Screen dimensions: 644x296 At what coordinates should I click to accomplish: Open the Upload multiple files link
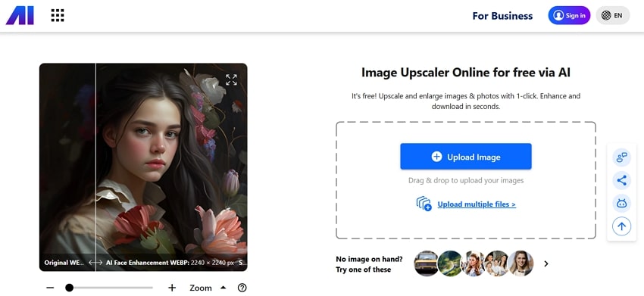[x=477, y=204]
